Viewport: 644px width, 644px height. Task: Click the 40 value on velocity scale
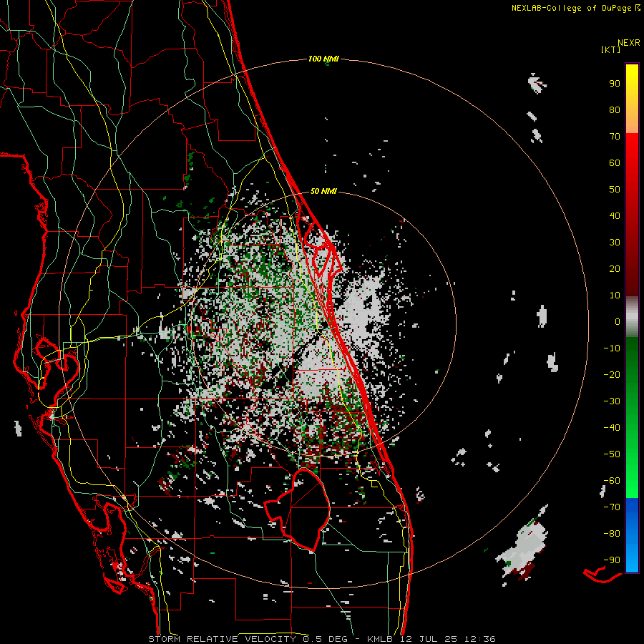pos(615,216)
